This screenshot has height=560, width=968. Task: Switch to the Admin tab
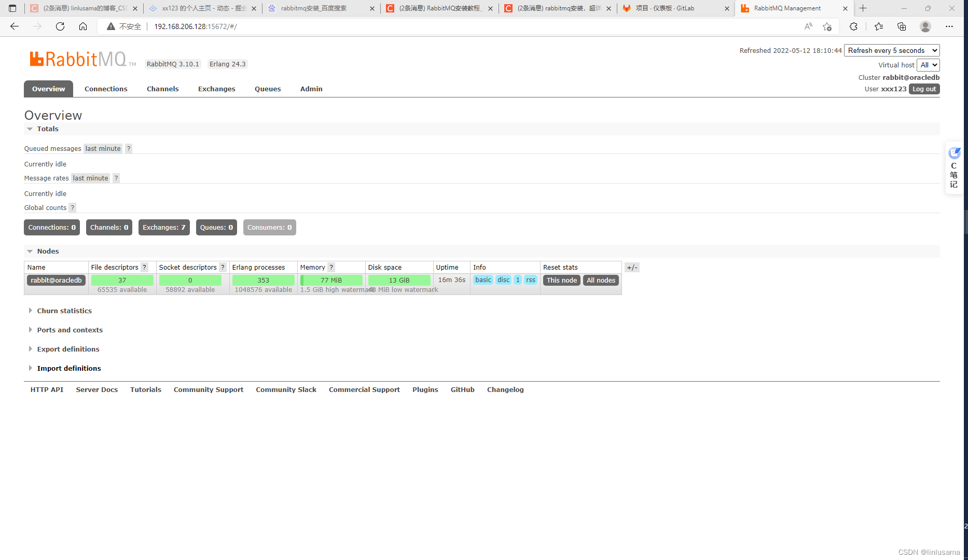[311, 89]
